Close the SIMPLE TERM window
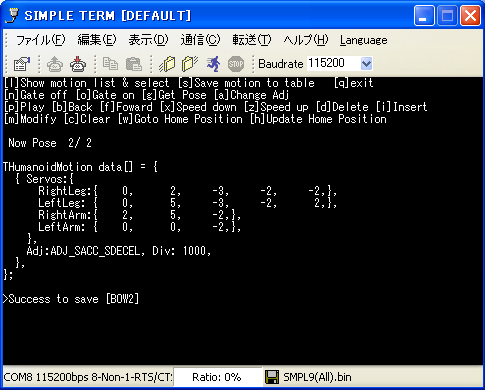 coord(470,15)
